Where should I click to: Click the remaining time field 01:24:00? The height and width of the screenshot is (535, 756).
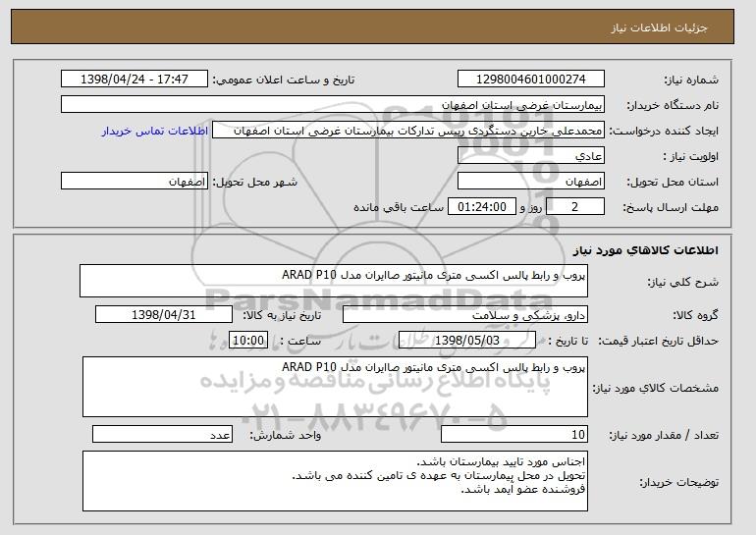pyautogui.click(x=482, y=207)
